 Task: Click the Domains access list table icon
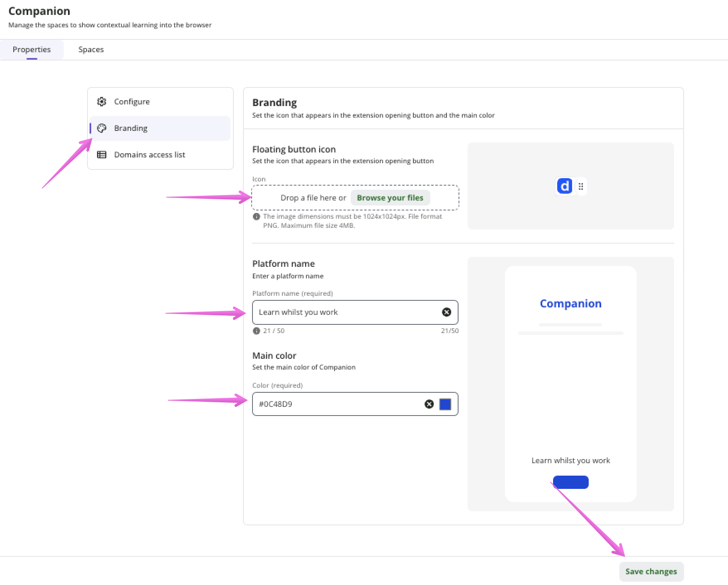pyautogui.click(x=102, y=155)
